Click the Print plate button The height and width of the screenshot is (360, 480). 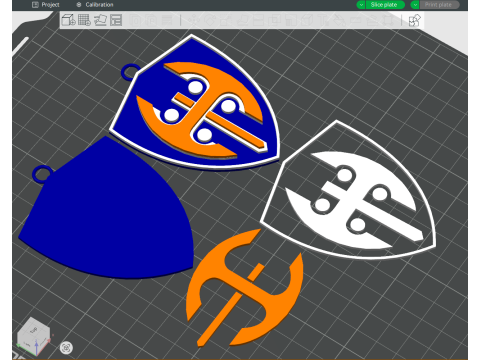click(x=439, y=5)
